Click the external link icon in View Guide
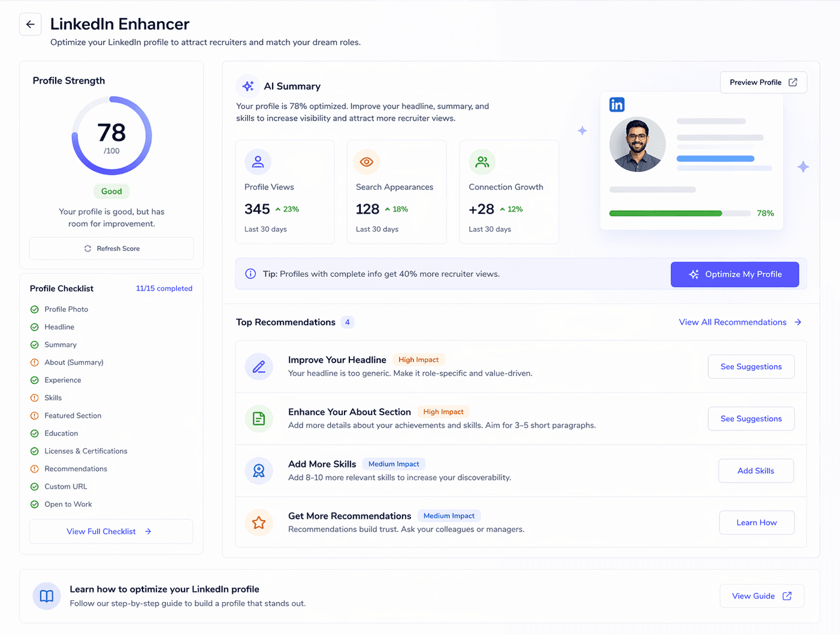This screenshot has height=635, width=840. (x=787, y=596)
